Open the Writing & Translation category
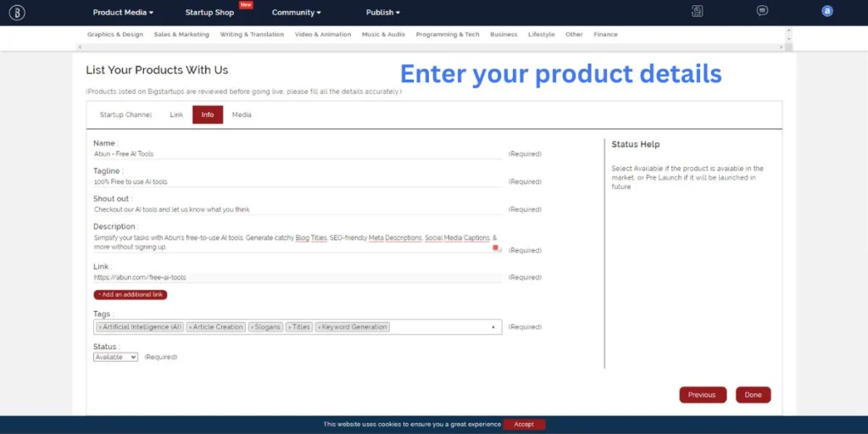Image resolution: width=868 pixels, height=434 pixels. [252, 34]
